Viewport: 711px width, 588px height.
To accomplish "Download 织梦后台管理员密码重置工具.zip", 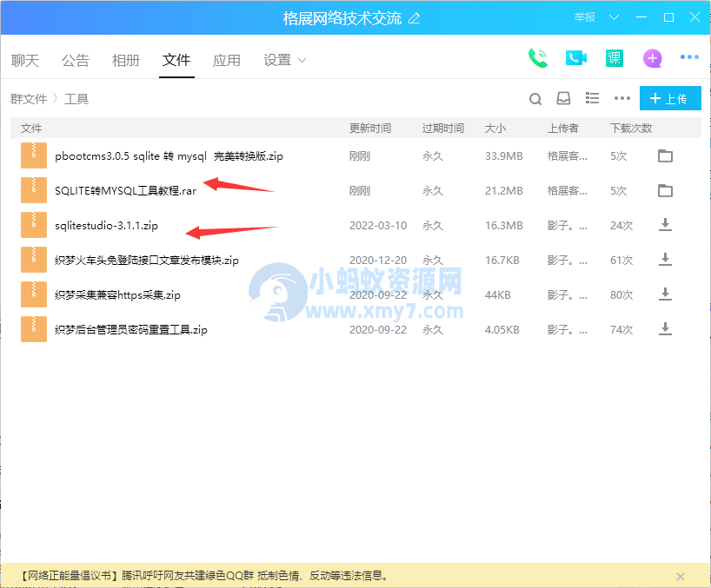I will click(x=665, y=329).
